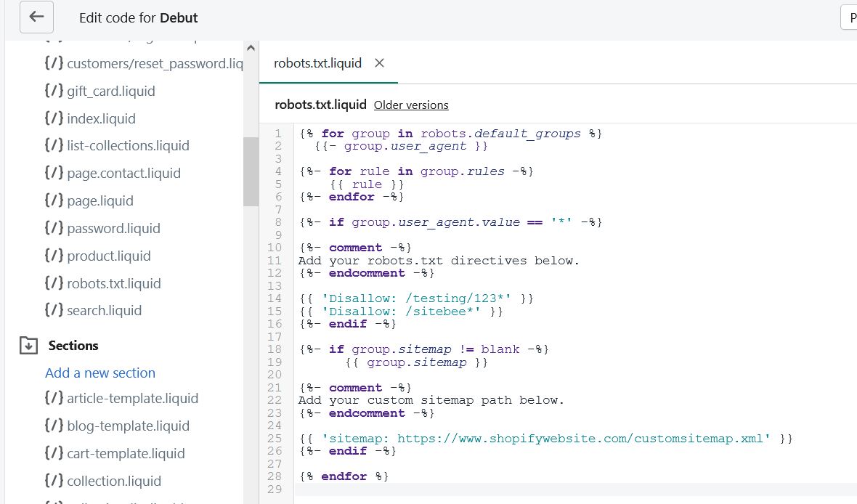Viewport: 857px width, 504px height.
Task: Click the liquid icon beside product.liquid
Action: click(x=54, y=256)
